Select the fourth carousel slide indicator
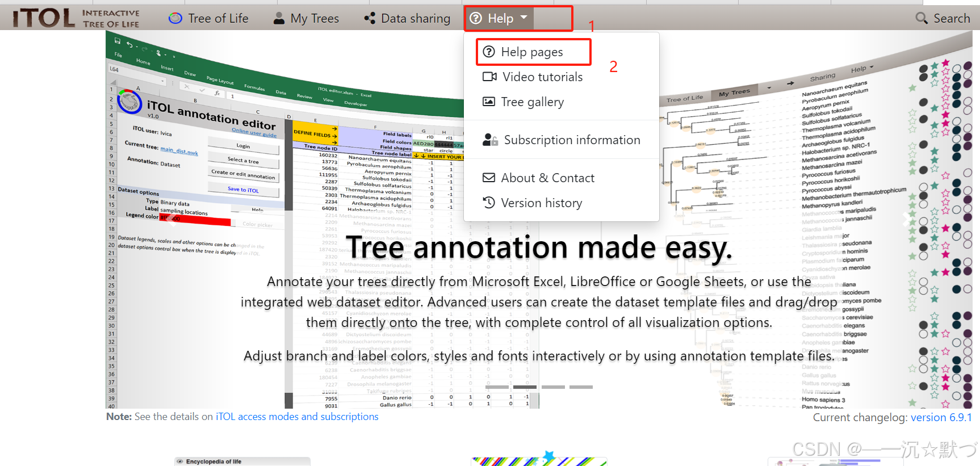 pos(581,387)
